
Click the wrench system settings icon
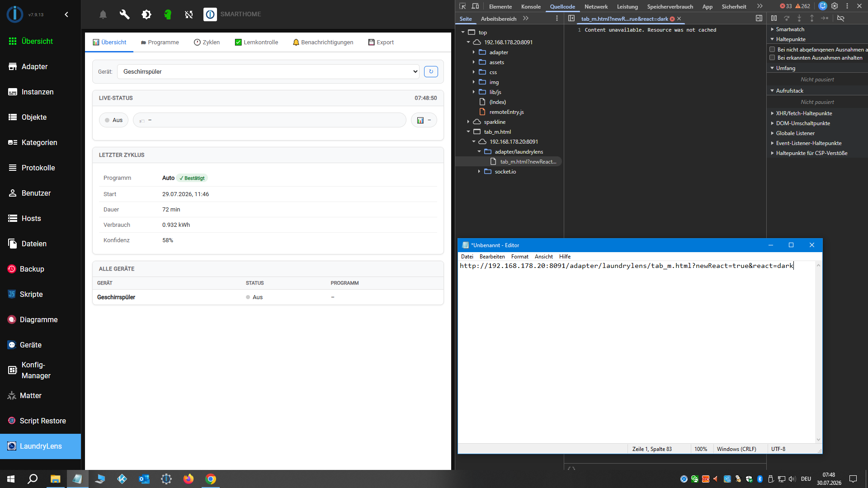coord(124,14)
